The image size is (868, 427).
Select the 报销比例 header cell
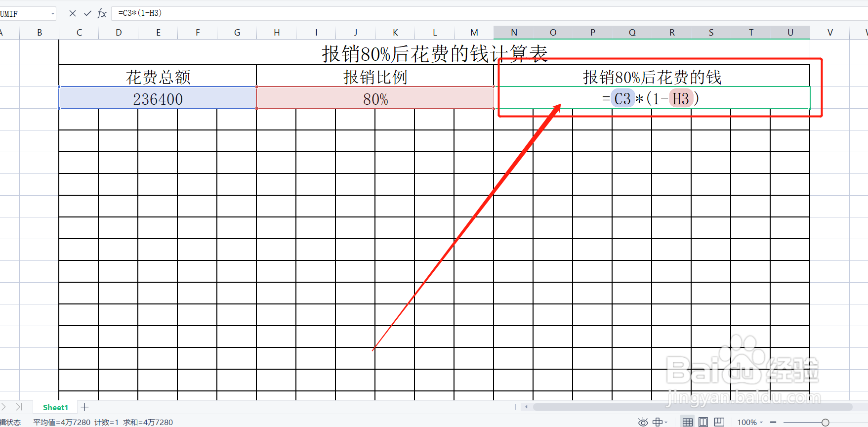(375, 77)
